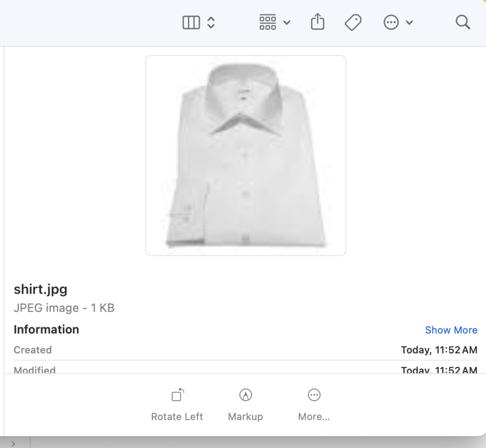The height and width of the screenshot is (448, 486).
Task: Click the Group By grid icon
Action: pyautogui.click(x=268, y=22)
